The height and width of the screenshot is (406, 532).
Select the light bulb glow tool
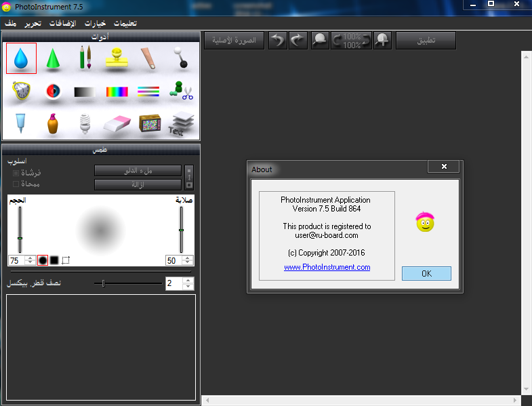tap(85, 123)
